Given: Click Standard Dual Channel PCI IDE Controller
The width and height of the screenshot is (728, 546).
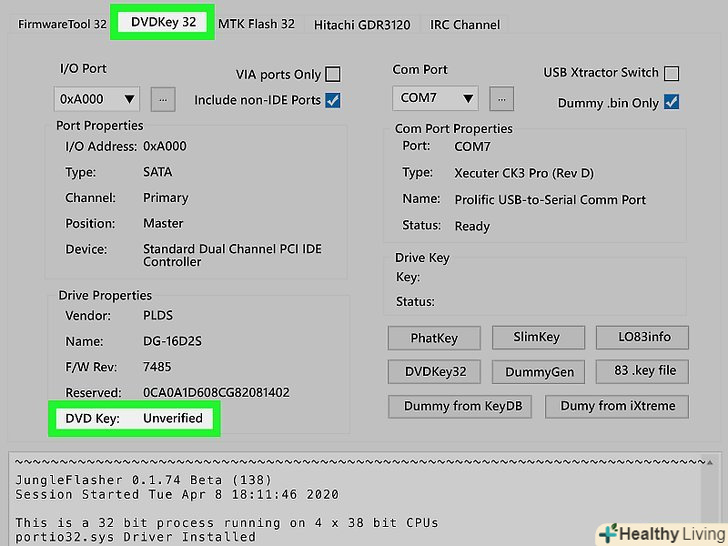Looking at the screenshot, I should point(232,255).
